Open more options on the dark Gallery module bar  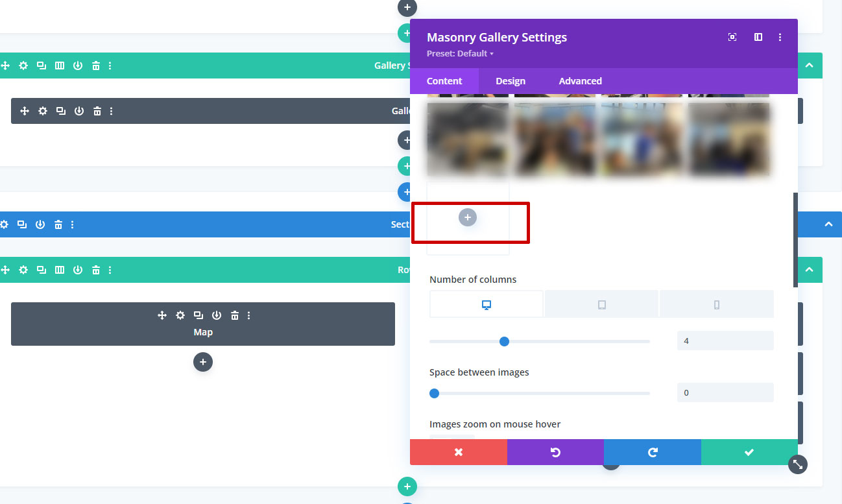(111, 111)
